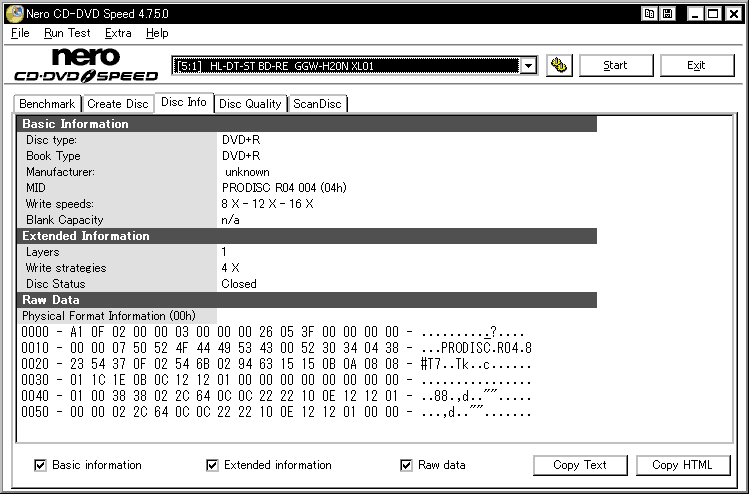Click the Manufacturer value unknown

coord(247,172)
